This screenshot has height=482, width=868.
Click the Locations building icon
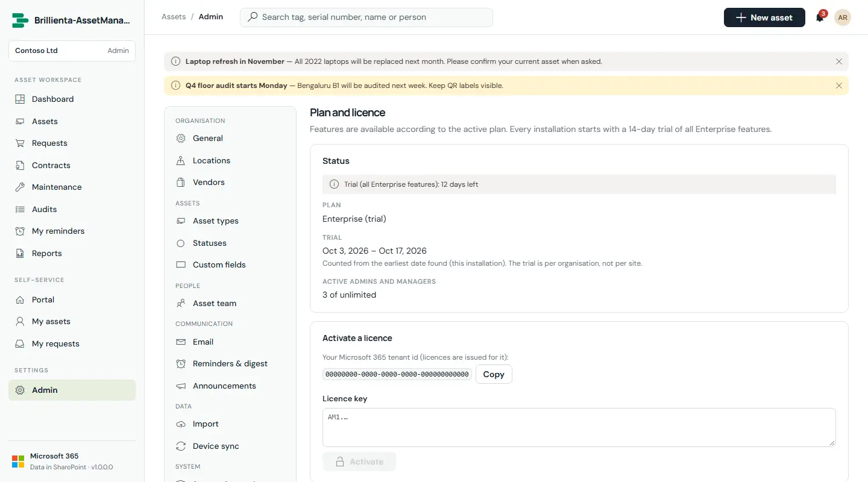tap(181, 160)
